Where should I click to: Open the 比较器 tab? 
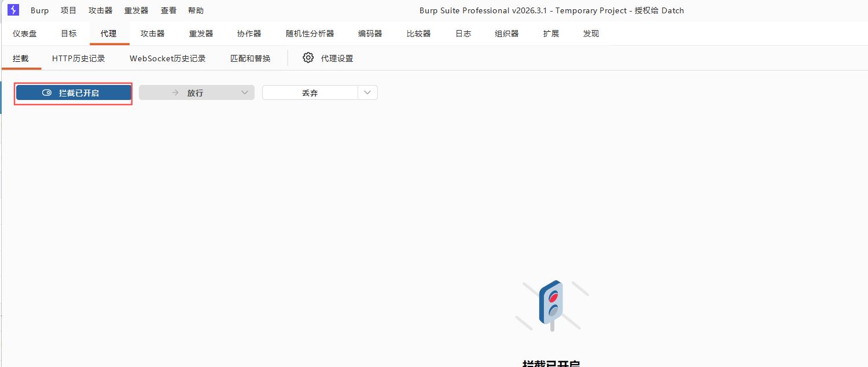point(419,34)
